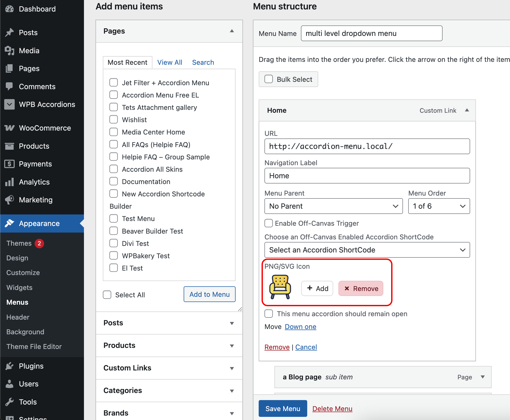This screenshot has height=420, width=510.
Task: Collapse the Home menu item arrow
Action: coord(467,110)
